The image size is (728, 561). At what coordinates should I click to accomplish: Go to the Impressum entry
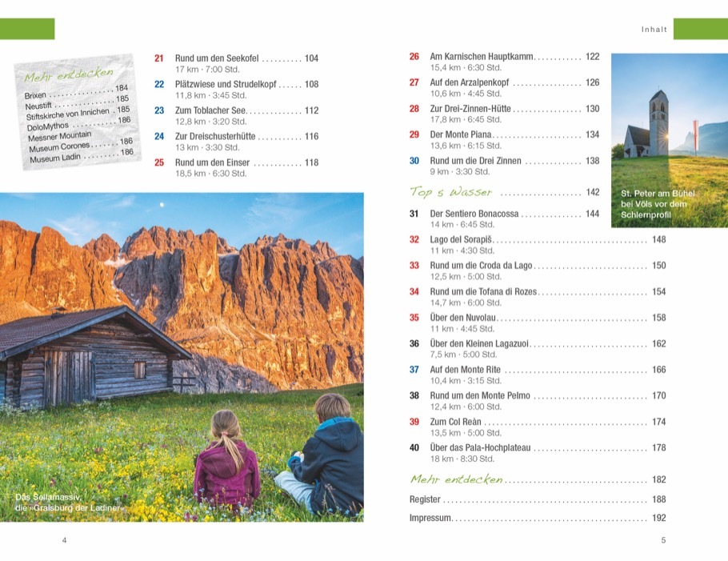pyautogui.click(x=430, y=518)
